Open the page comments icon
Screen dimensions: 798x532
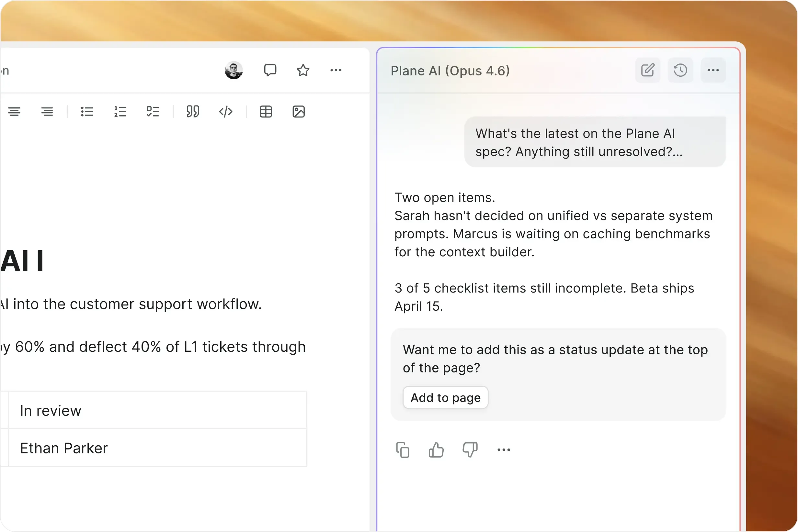(270, 70)
